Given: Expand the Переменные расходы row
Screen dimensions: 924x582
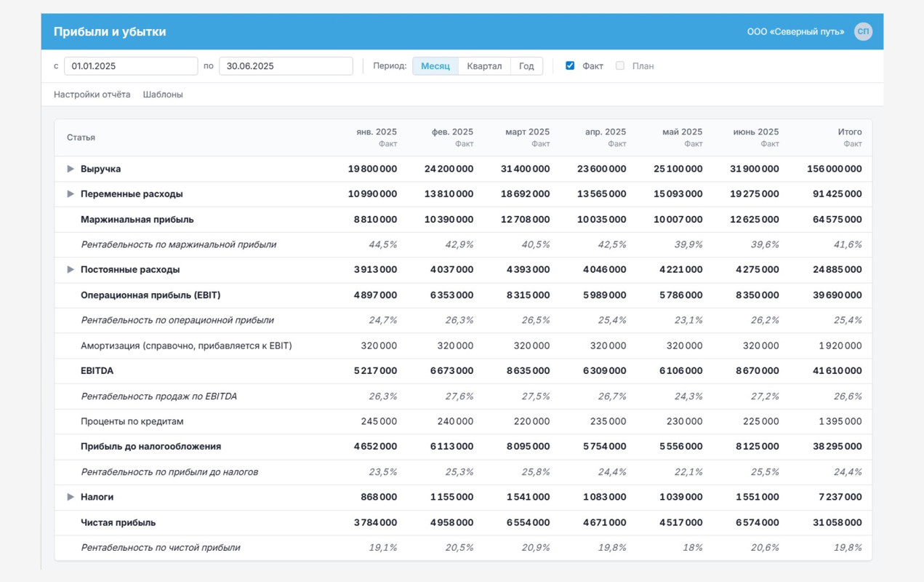Looking at the screenshot, I should coord(71,194).
